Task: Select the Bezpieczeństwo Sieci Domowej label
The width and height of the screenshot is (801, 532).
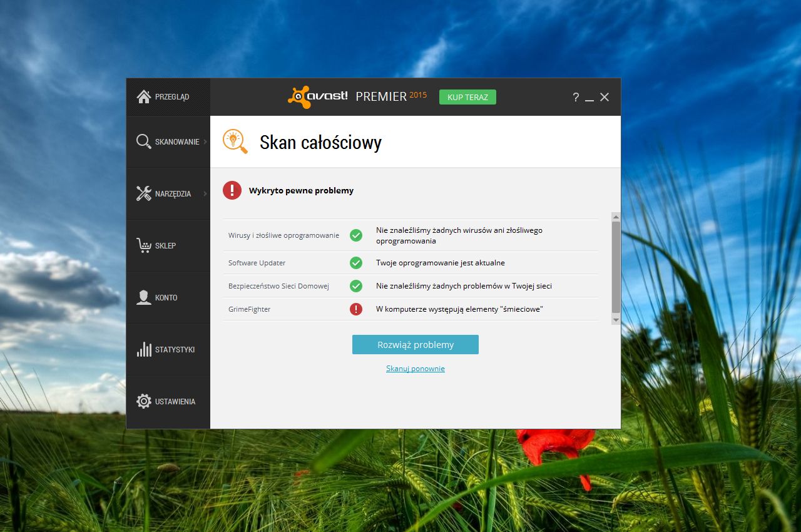Action: pyautogui.click(x=278, y=286)
